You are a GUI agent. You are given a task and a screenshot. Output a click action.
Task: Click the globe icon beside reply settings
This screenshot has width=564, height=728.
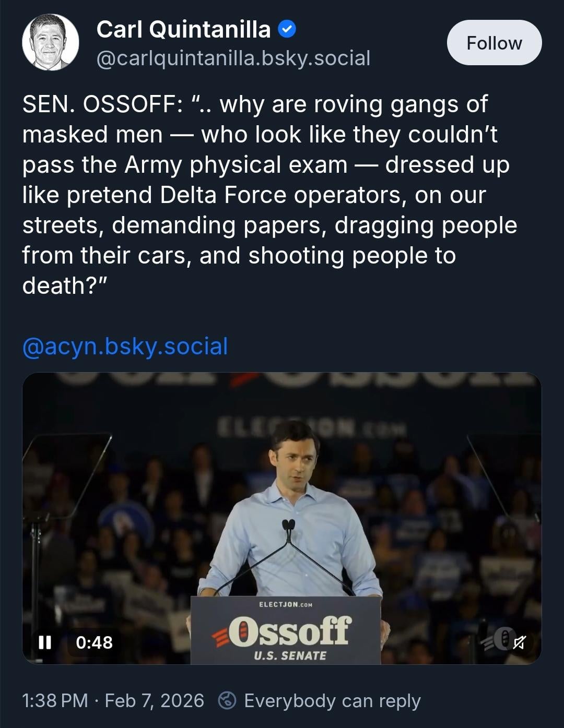pyautogui.click(x=227, y=700)
